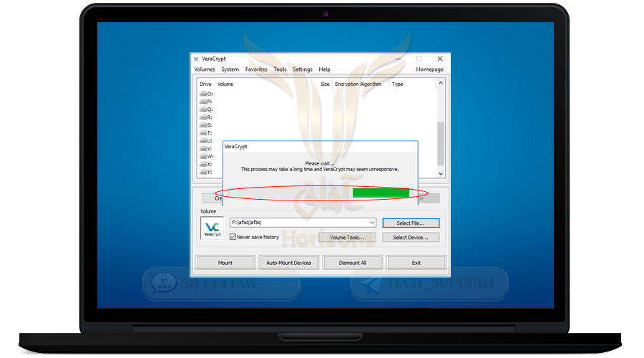Open the System menu

coord(230,69)
